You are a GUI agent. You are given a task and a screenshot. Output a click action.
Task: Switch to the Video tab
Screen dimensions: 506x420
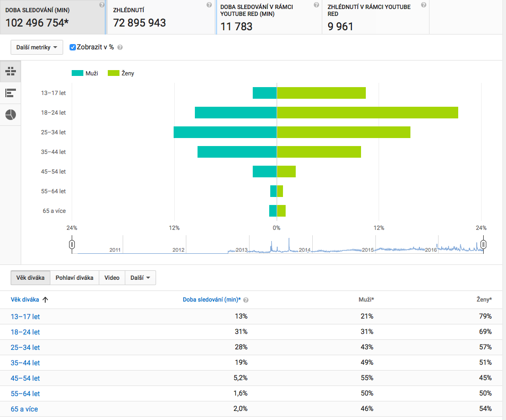point(112,278)
